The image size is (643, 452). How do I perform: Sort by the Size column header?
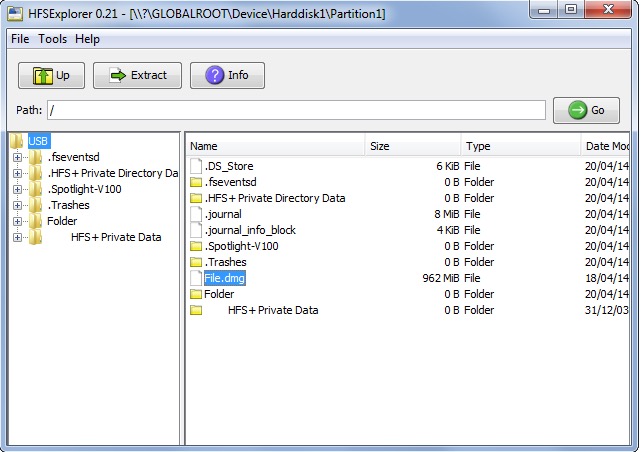pos(413,146)
